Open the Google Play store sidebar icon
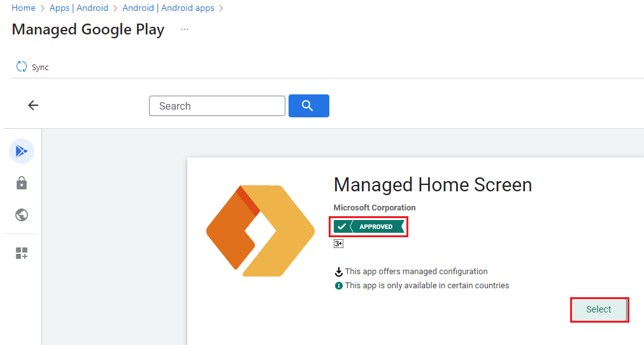 click(x=22, y=151)
